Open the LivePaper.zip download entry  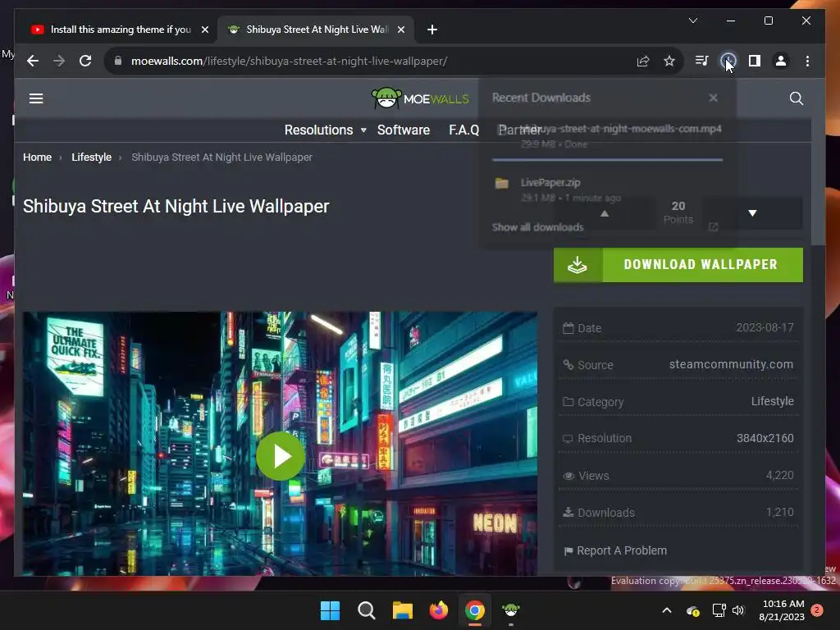click(x=607, y=189)
